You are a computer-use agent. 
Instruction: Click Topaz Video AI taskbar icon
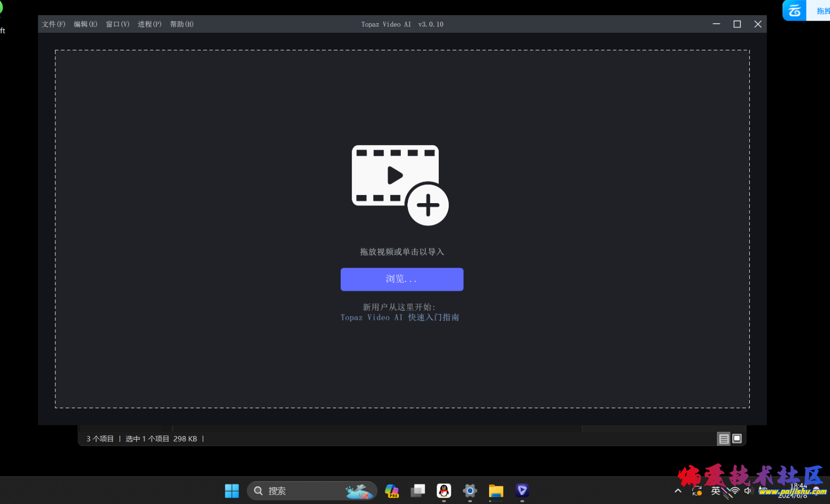(522, 490)
